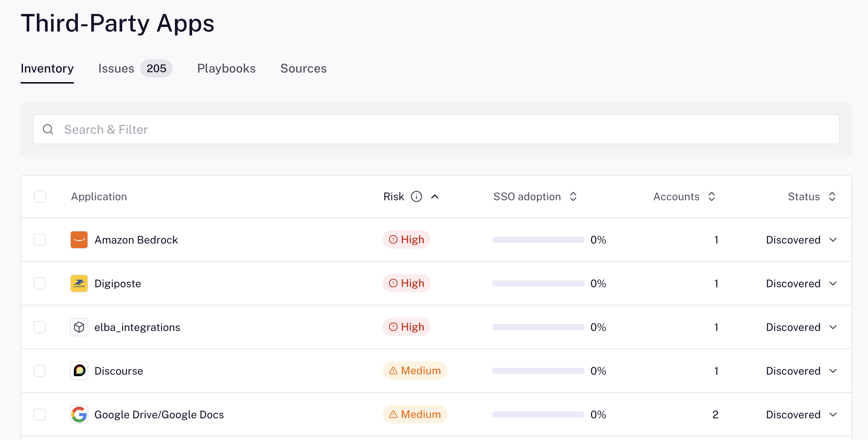Switch to the Inventory tab
The width and height of the screenshot is (868, 440).
pos(47,68)
